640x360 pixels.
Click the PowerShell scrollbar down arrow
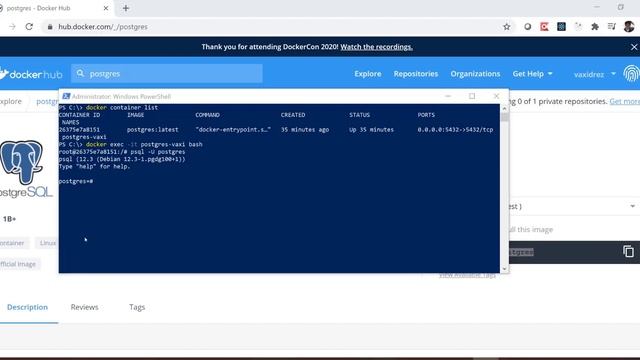[x=504, y=269]
